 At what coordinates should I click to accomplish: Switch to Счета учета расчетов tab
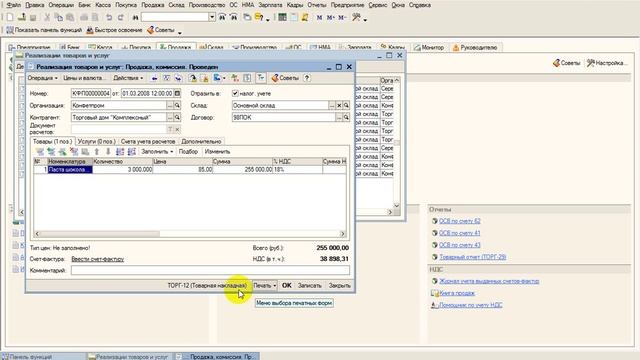[x=148, y=141]
